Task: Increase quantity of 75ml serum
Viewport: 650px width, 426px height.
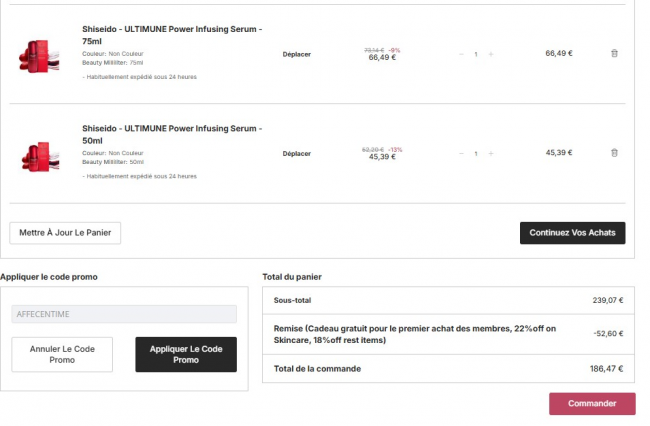Action: [x=491, y=54]
